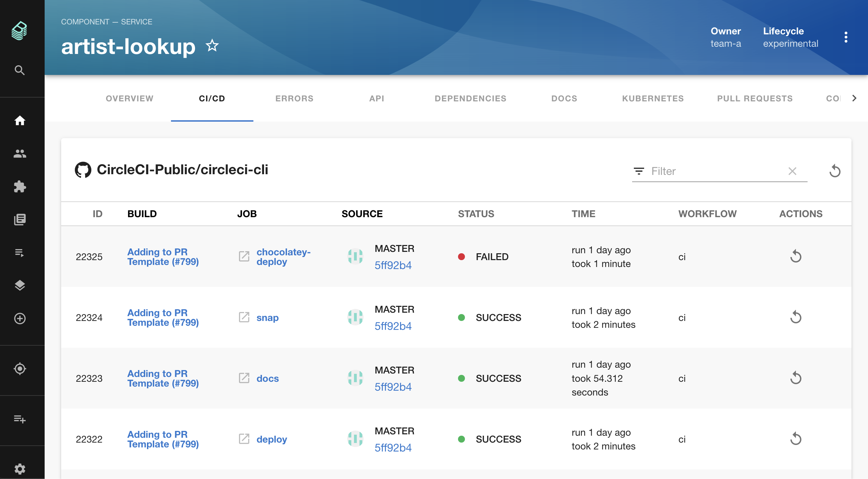
Task: Open the target/radar sidebar icon
Action: point(20,369)
